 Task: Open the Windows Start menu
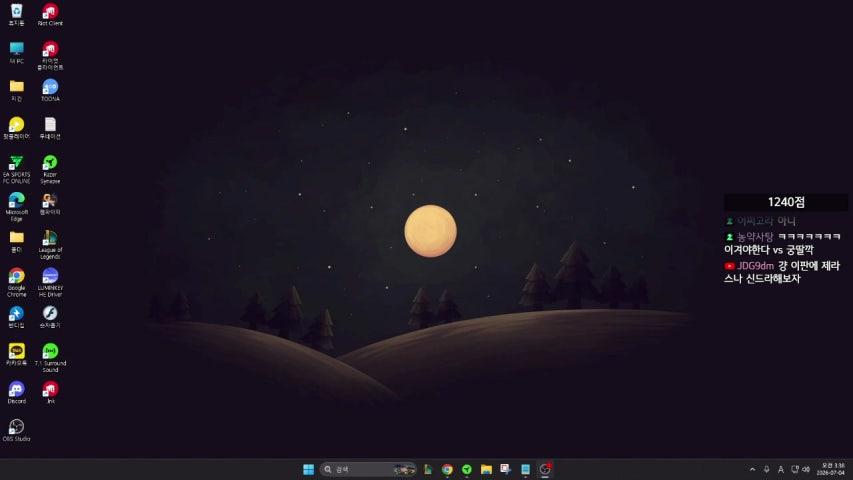point(308,469)
